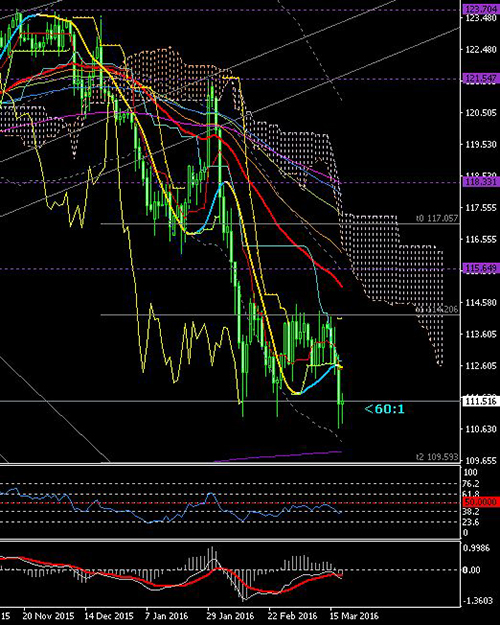Select the 29 Jan 2016 date label

click(230, 616)
